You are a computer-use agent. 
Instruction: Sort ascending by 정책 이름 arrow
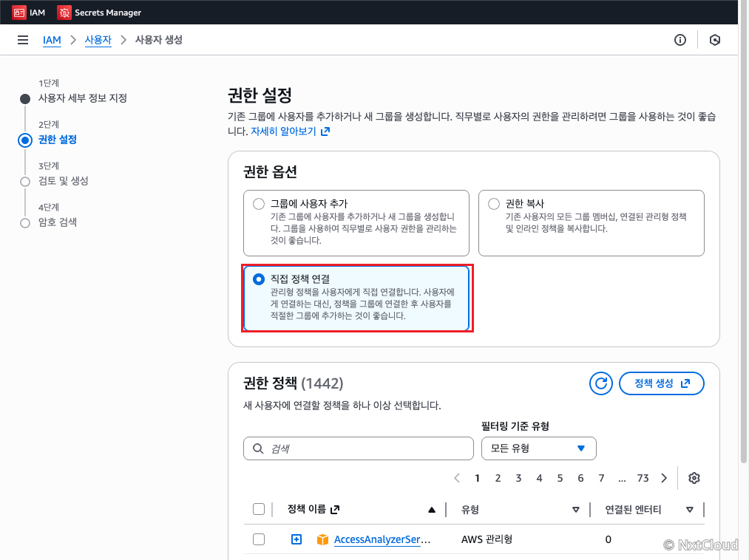point(432,510)
